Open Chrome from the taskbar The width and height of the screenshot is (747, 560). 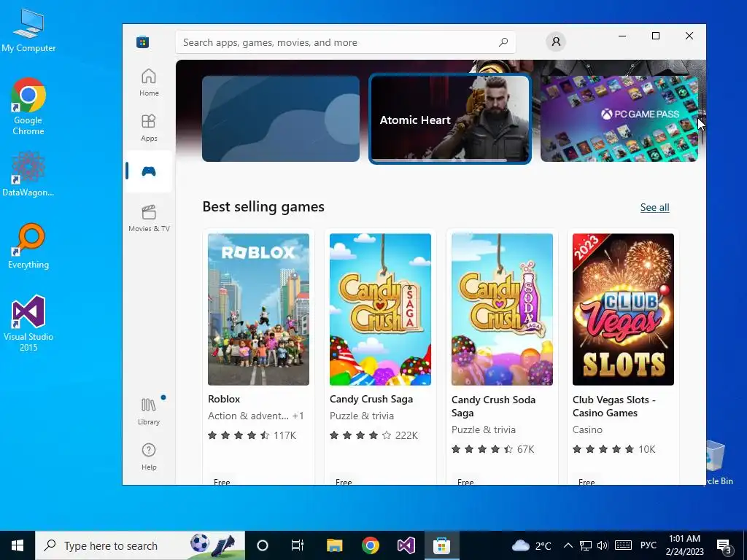click(370, 545)
